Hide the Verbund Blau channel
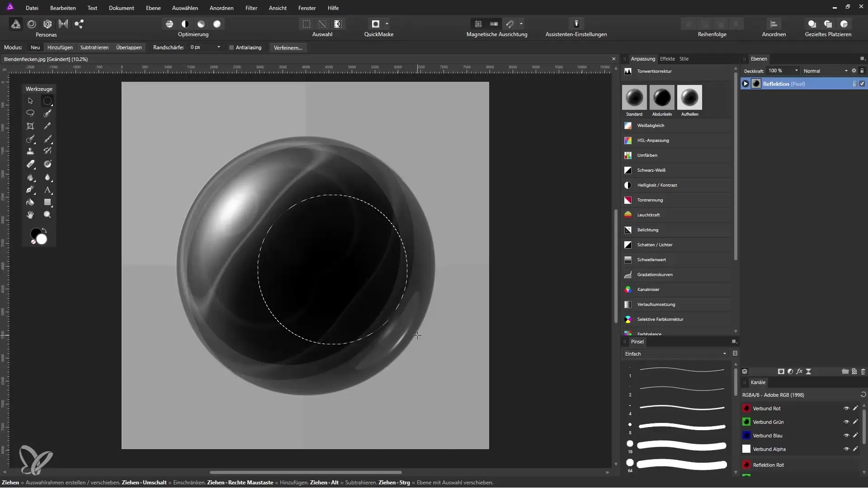868x488 pixels. click(x=846, y=436)
